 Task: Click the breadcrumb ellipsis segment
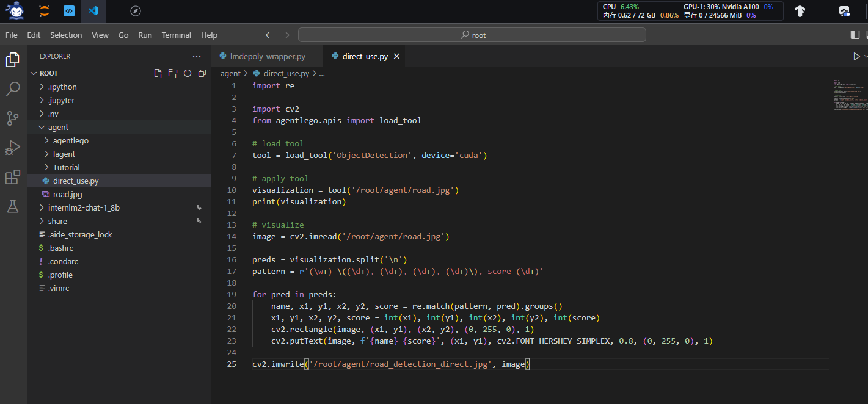pos(323,73)
